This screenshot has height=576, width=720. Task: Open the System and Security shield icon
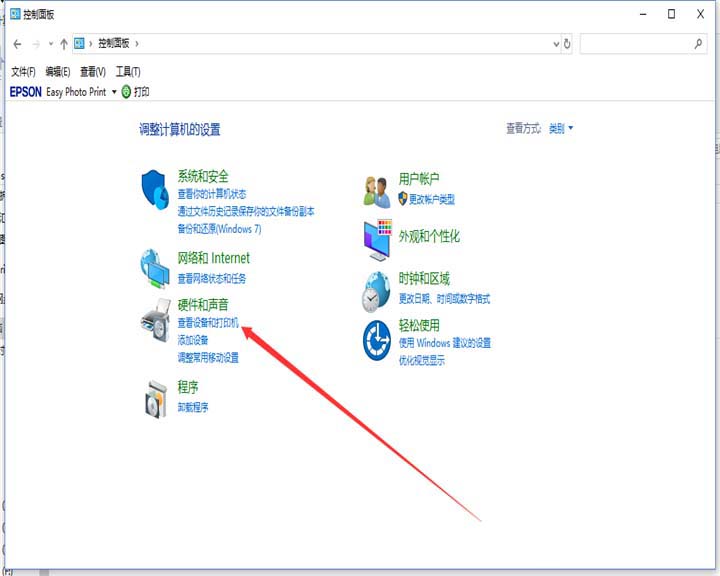coord(154,190)
